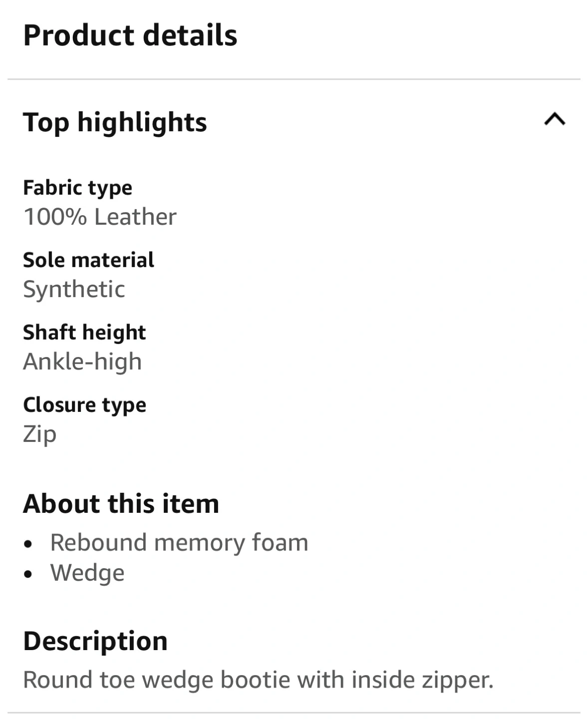This screenshot has width=588, height=719.
Task: Click the 100% Leather value
Action: [x=100, y=217]
